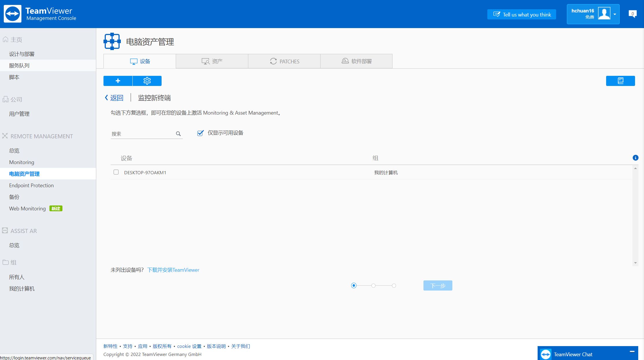Open 支持 footer link
This screenshot has height=360, width=644.
(127, 346)
